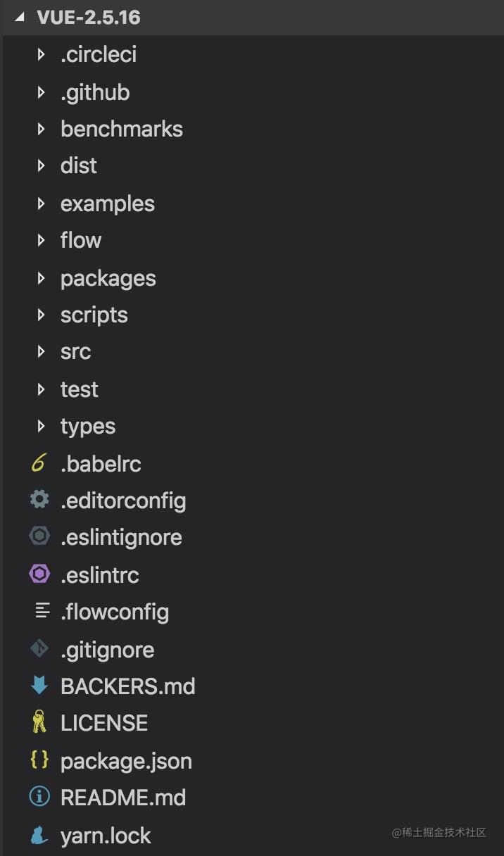The image size is (504, 856).
Task: Click the git icon beside .gitignore
Action: pyautogui.click(x=39, y=649)
